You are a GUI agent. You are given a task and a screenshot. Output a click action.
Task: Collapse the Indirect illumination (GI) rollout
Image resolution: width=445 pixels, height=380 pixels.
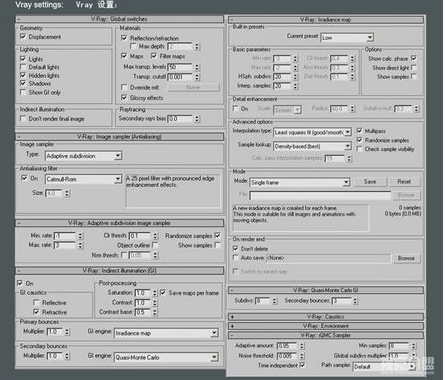coord(119,271)
